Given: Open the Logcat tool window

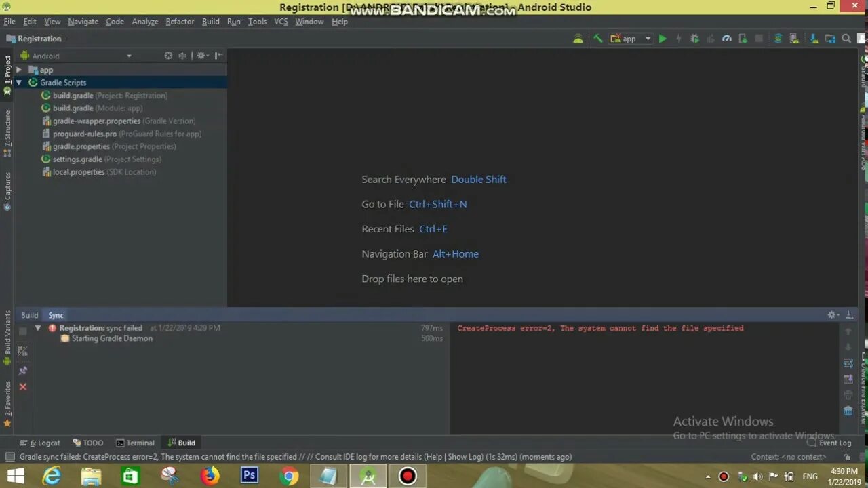Looking at the screenshot, I should coord(41,443).
